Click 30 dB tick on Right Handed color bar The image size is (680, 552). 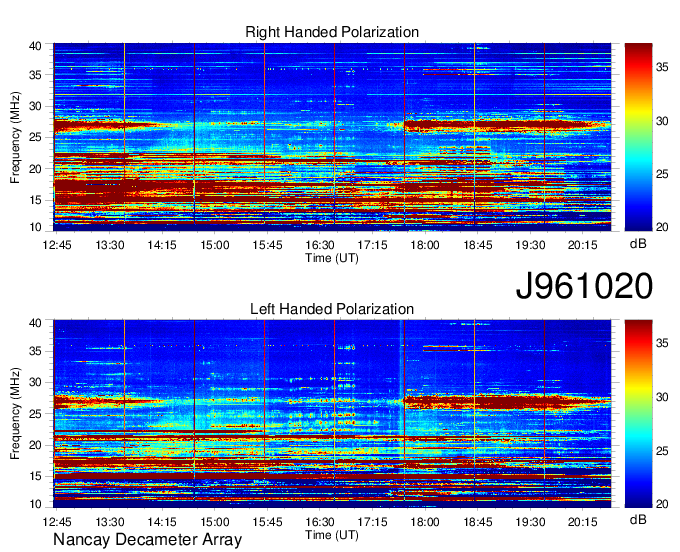coord(662,121)
